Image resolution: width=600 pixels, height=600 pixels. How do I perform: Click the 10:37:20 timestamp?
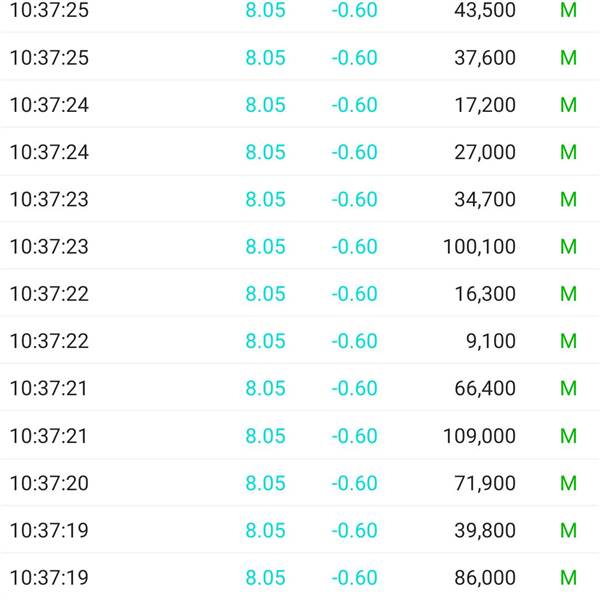[49, 483]
